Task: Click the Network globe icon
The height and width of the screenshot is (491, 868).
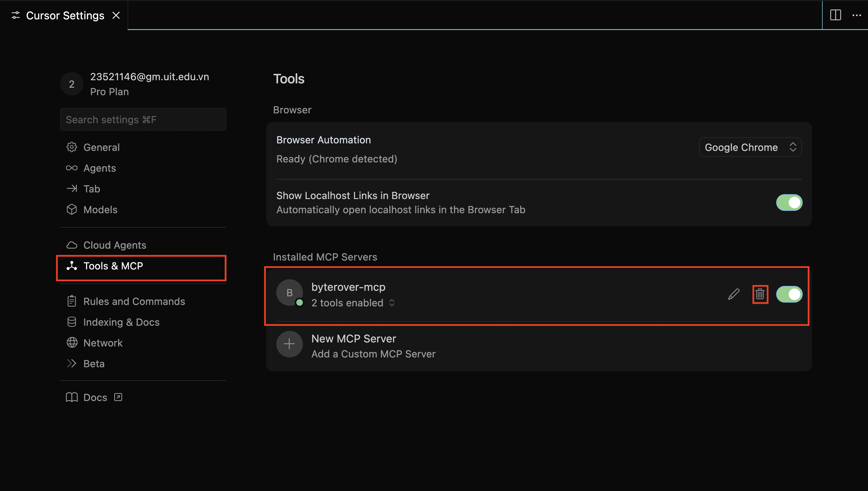Action: [x=72, y=342]
